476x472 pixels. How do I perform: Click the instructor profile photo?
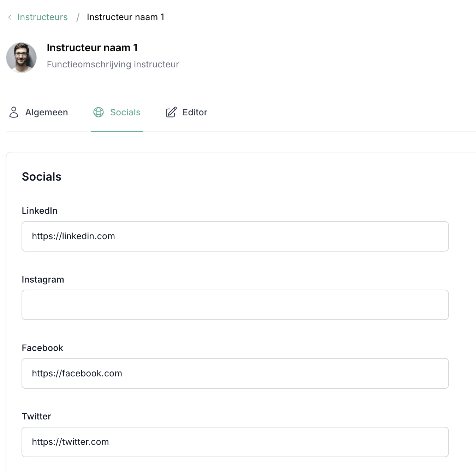22,58
